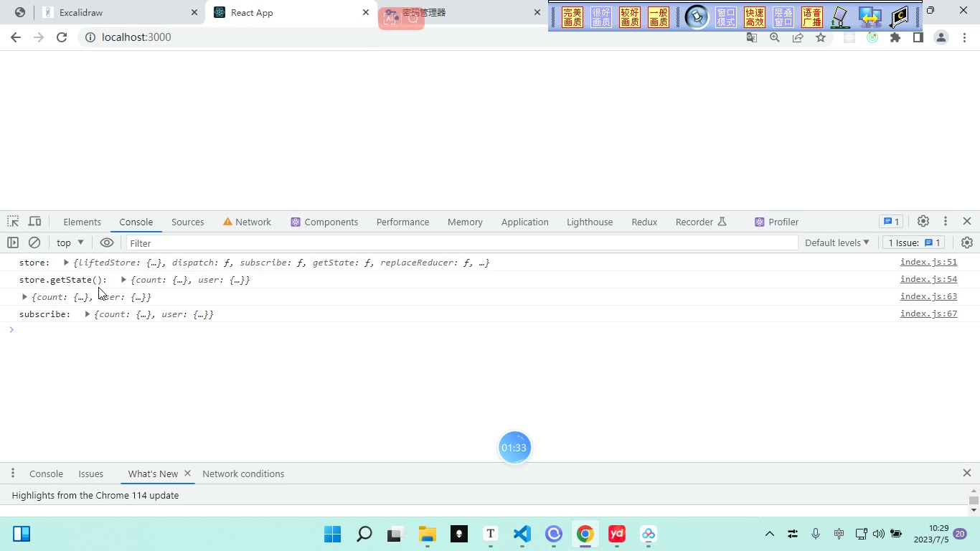Screen dimensions: 980x551
Task: Open the browser extensions puzzle icon
Action: coord(895,37)
